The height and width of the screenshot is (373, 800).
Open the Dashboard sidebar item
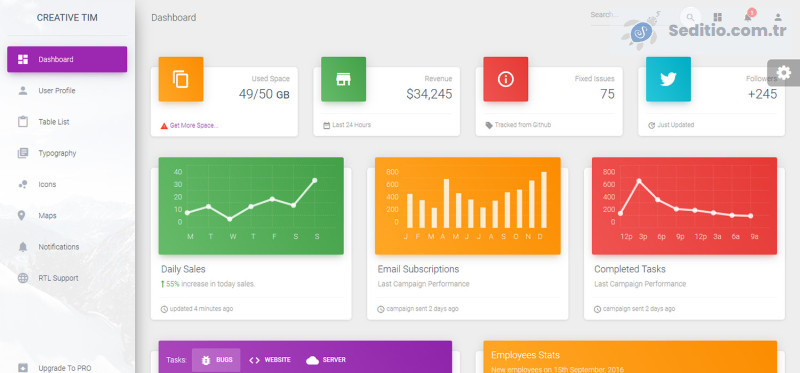point(67,59)
